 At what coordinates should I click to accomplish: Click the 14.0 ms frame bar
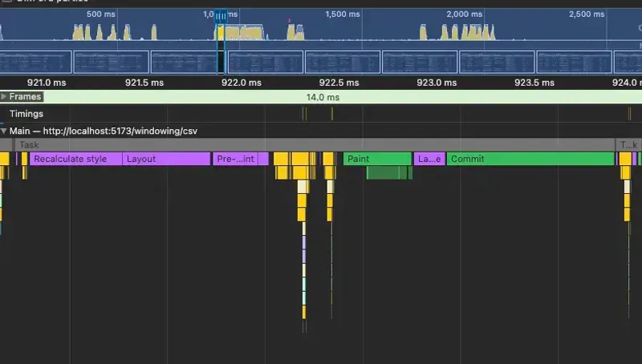coord(323,97)
